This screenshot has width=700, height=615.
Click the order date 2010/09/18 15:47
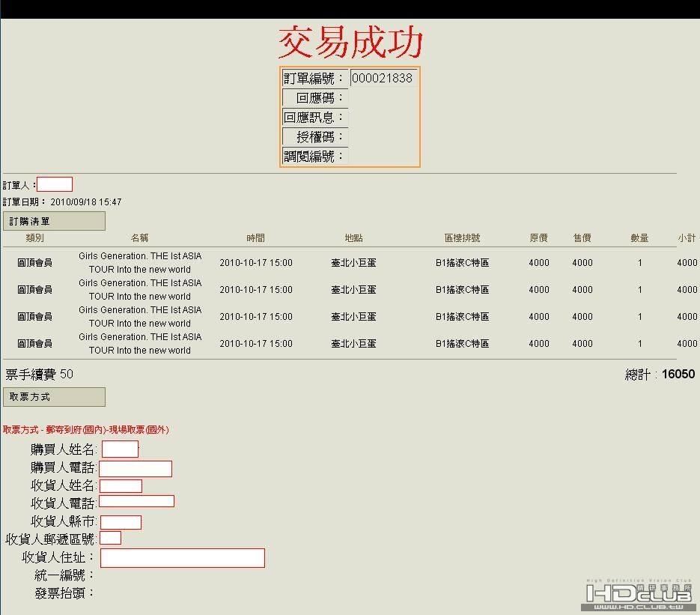[85, 202]
